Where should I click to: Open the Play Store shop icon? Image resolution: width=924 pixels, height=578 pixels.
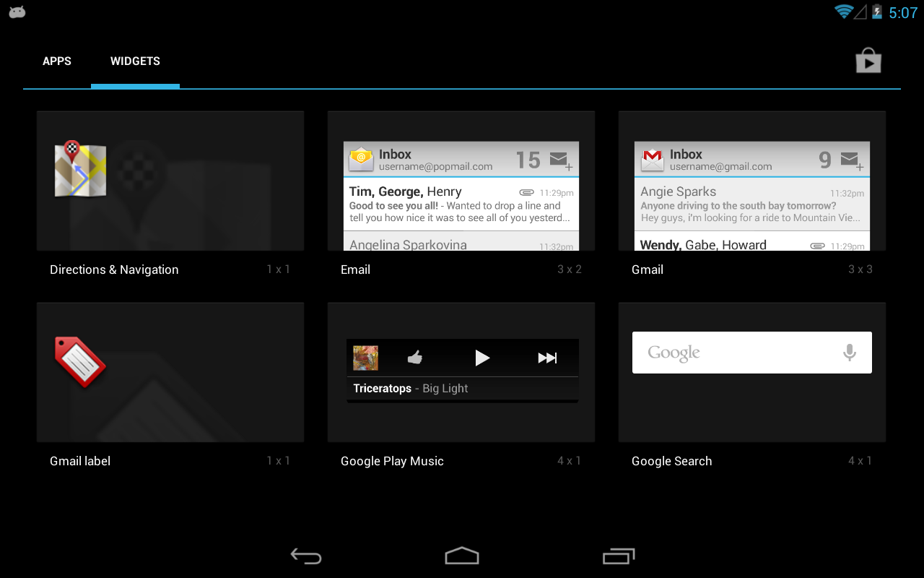pyautogui.click(x=868, y=61)
